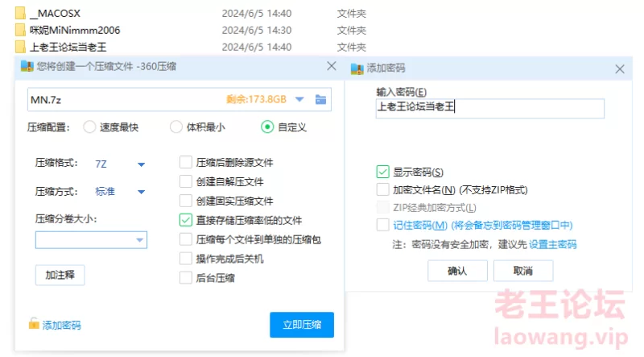Open the 压缩格式 7Z dropdown
The width and height of the screenshot is (644, 357).
(x=141, y=164)
